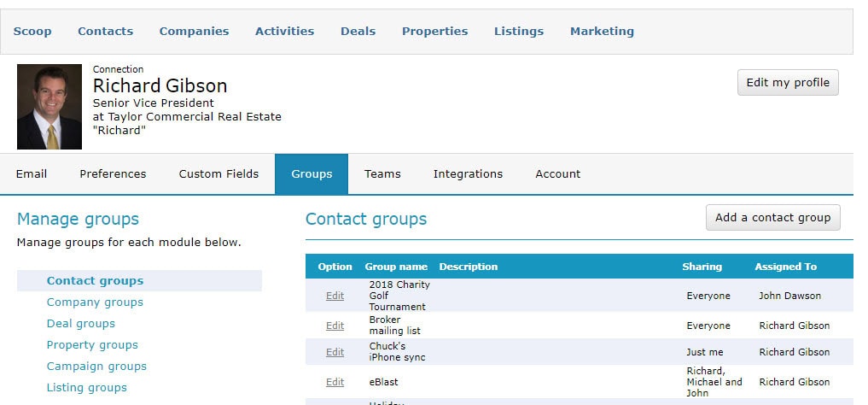
Task: Click the Option column header
Action: [x=335, y=267]
